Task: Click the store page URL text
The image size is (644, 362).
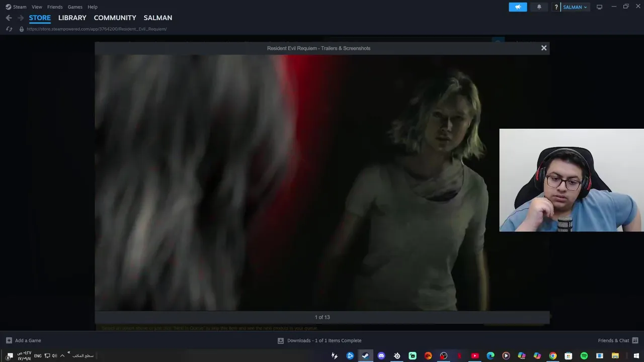Action: tap(97, 29)
